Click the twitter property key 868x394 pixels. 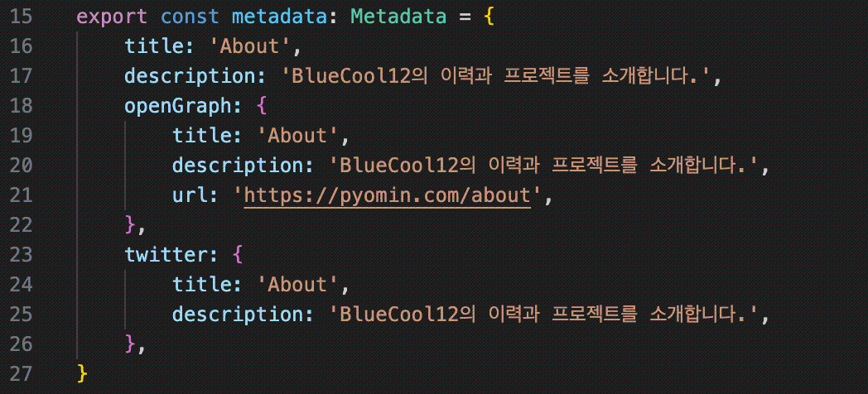coord(162,254)
